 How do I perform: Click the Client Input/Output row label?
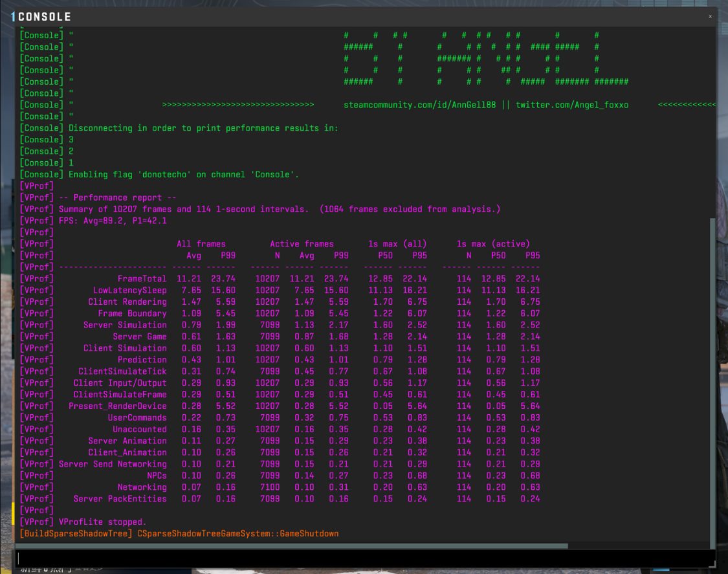coord(120,383)
